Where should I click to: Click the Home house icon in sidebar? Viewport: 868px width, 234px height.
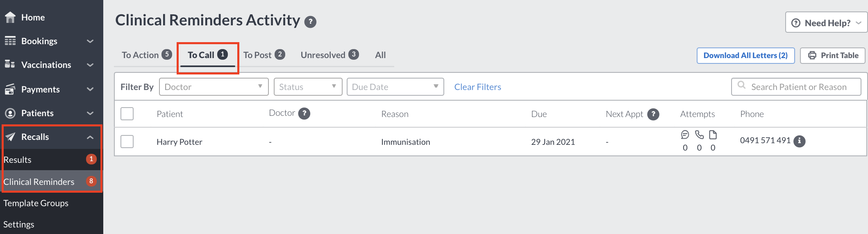coord(10,17)
